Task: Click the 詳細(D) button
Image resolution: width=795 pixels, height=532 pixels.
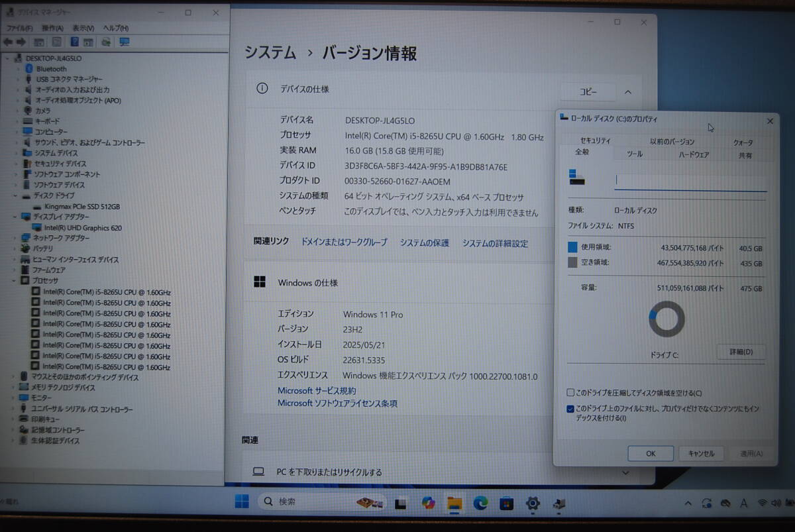Action: coord(741,352)
